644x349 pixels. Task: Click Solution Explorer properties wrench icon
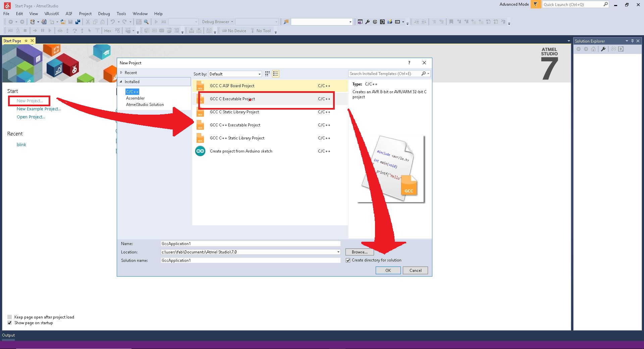(x=603, y=49)
